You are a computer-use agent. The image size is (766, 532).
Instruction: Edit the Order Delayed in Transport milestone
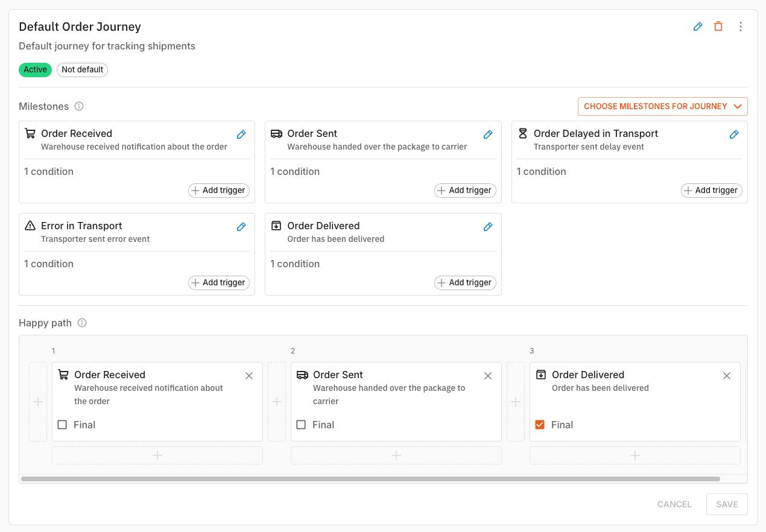[x=734, y=134]
